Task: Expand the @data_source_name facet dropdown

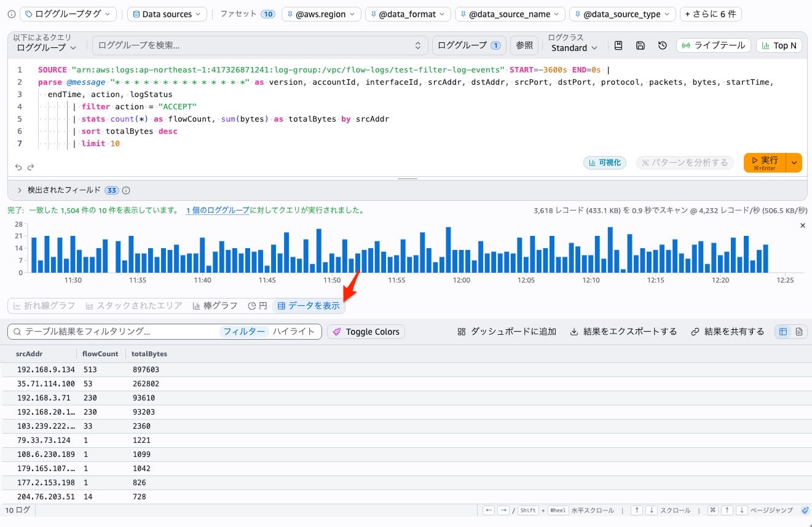Action: coord(510,14)
